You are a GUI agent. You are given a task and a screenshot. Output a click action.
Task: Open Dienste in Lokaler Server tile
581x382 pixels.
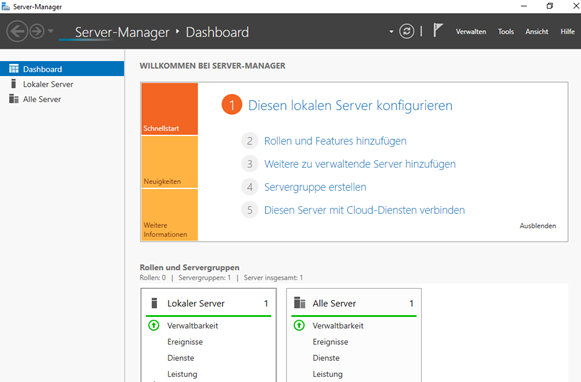tap(180, 358)
